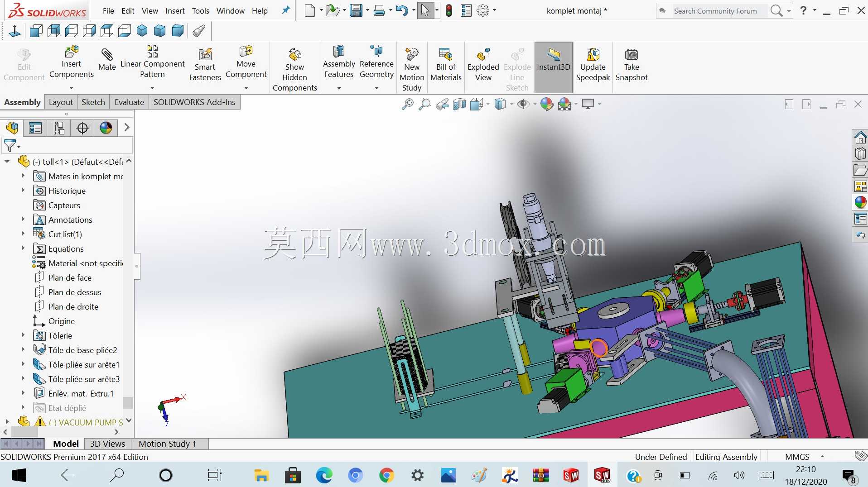Screen dimensions: 868x487
Task: Expand the toll<1> tree node
Action: point(7,162)
